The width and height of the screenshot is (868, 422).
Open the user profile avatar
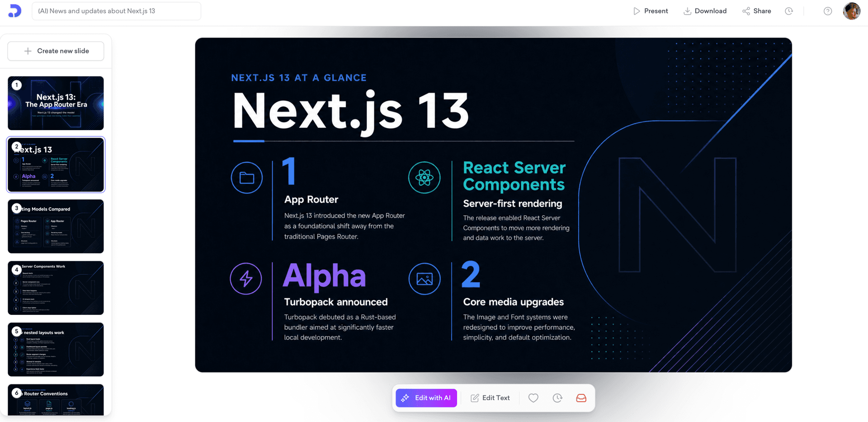point(852,11)
